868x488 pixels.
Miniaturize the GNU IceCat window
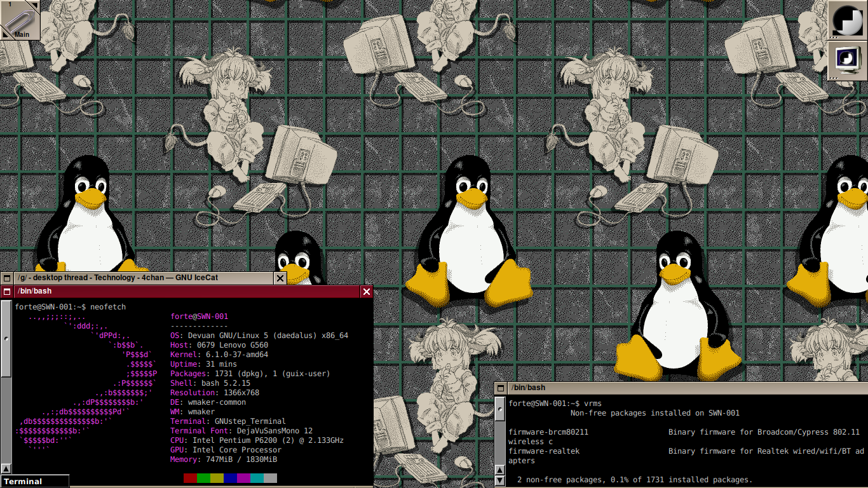[7, 278]
